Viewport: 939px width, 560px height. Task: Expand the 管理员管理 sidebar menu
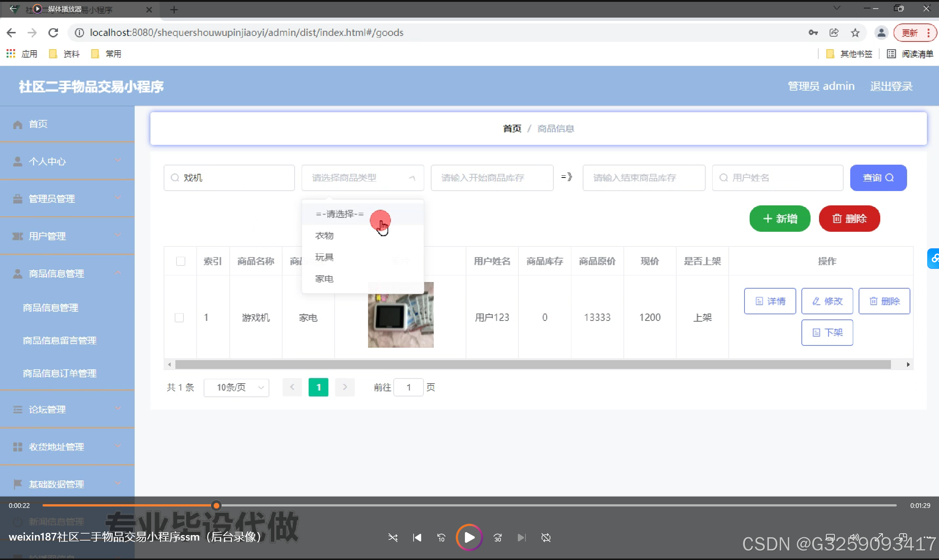(67, 198)
